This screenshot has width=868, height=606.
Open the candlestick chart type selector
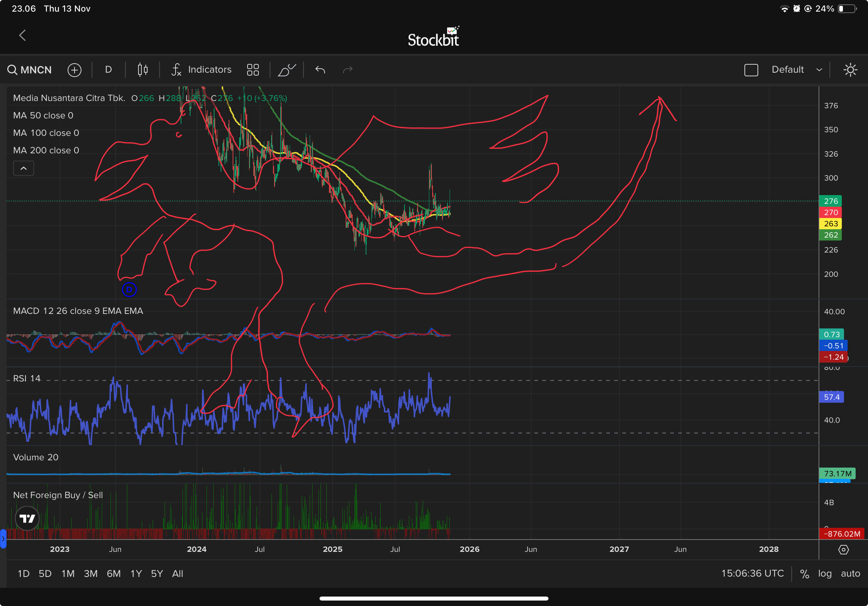[x=142, y=70]
